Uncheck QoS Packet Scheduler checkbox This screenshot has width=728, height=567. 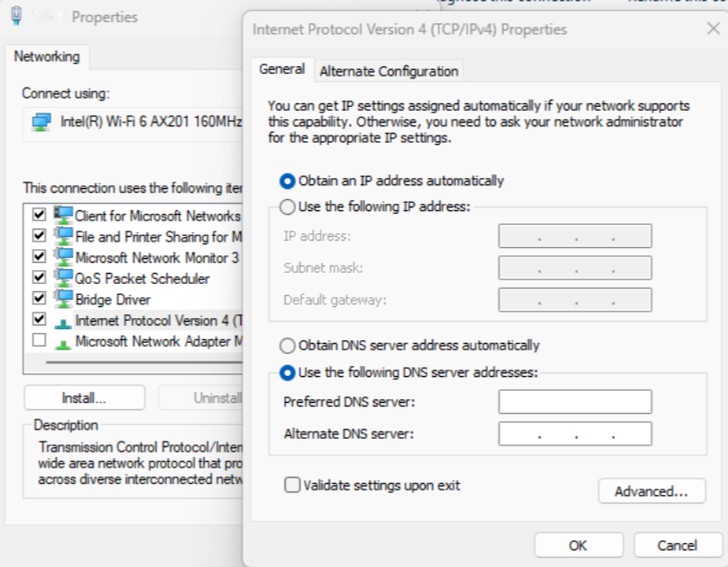coord(39,277)
